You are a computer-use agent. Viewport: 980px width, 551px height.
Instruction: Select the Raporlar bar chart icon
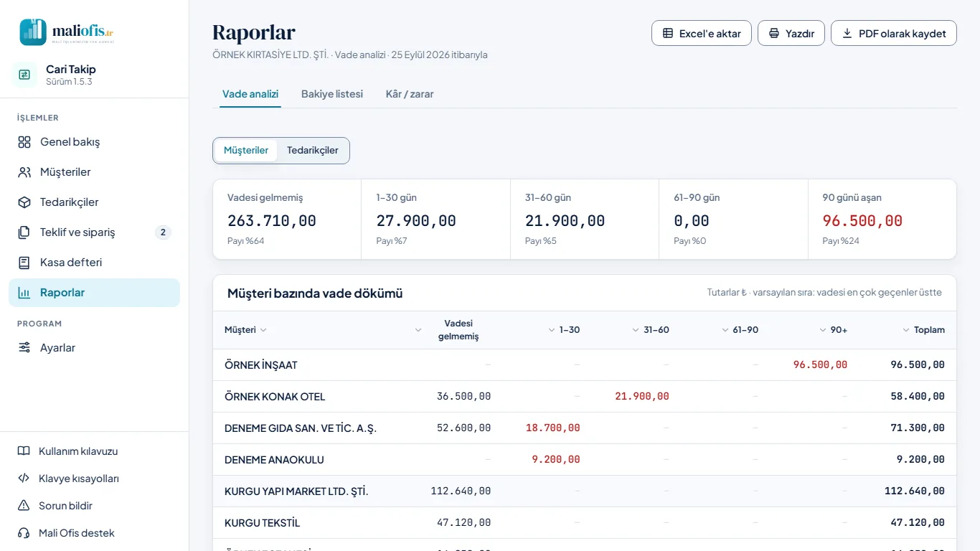24,293
